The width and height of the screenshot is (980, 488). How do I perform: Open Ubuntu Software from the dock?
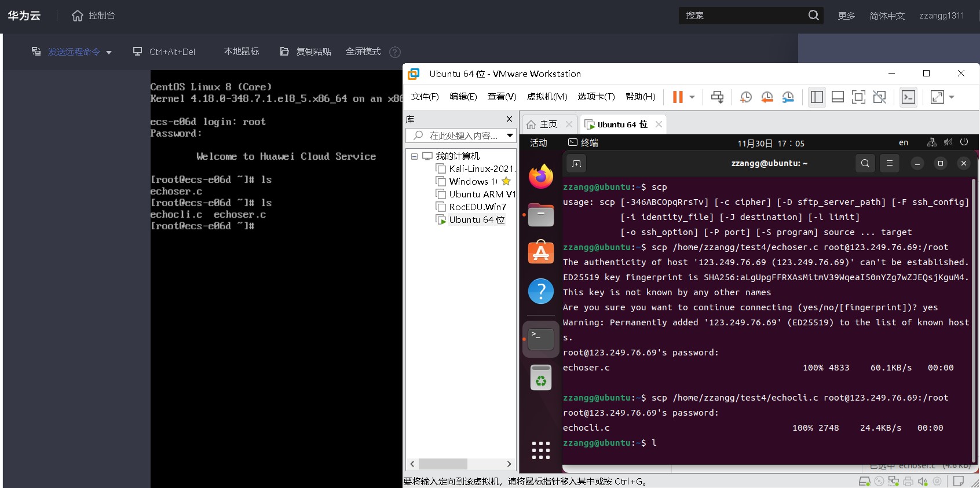click(x=541, y=253)
